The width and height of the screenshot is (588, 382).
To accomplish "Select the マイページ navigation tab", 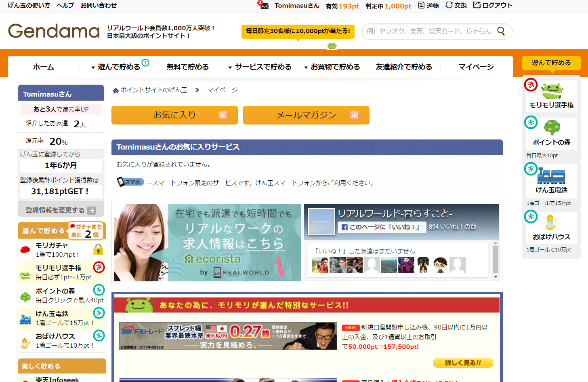I will click(x=476, y=67).
